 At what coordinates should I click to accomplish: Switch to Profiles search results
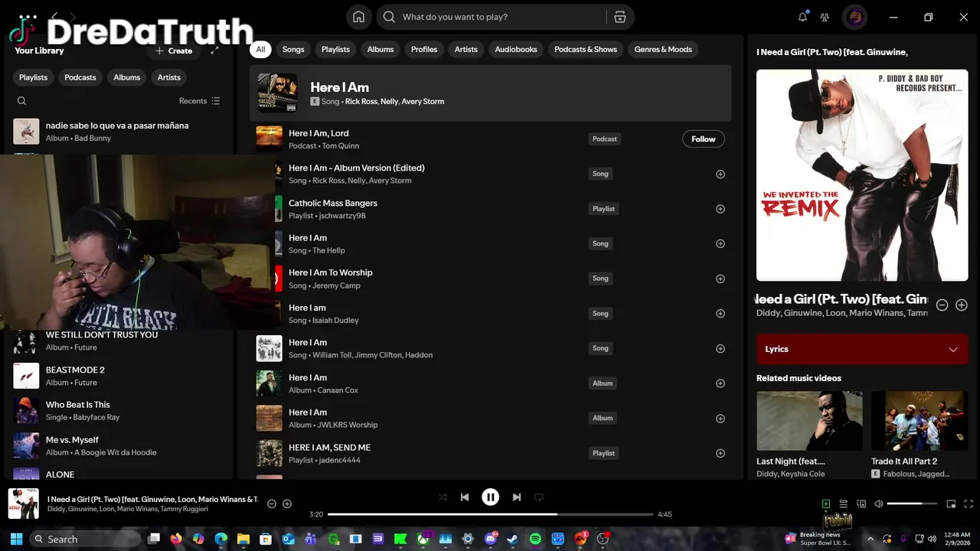pyautogui.click(x=424, y=50)
